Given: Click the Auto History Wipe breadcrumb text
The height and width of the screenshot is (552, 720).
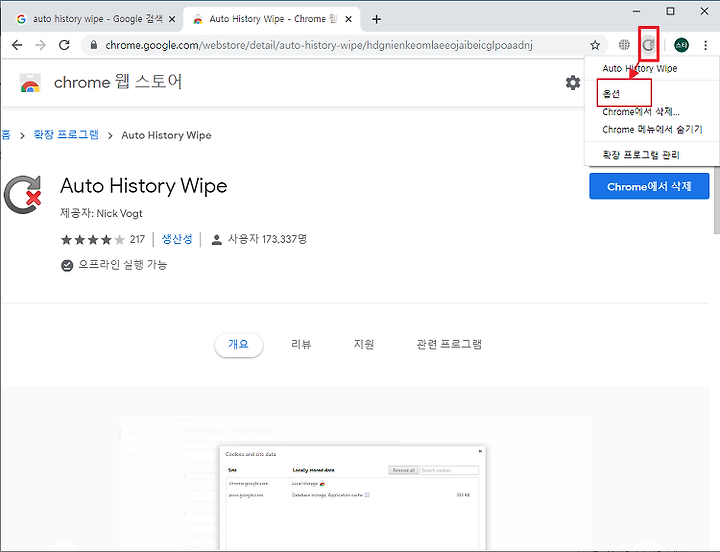Looking at the screenshot, I should pyautogui.click(x=166, y=135).
